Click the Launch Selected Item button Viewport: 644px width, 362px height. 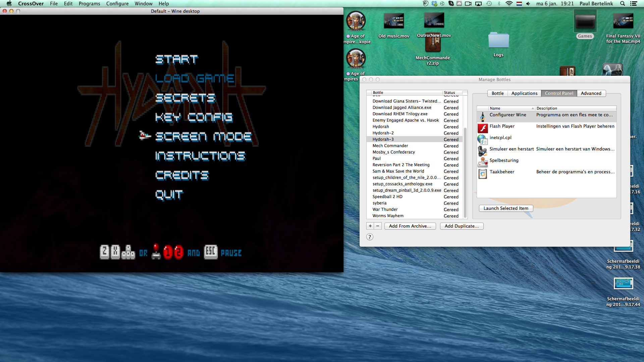[506, 208]
